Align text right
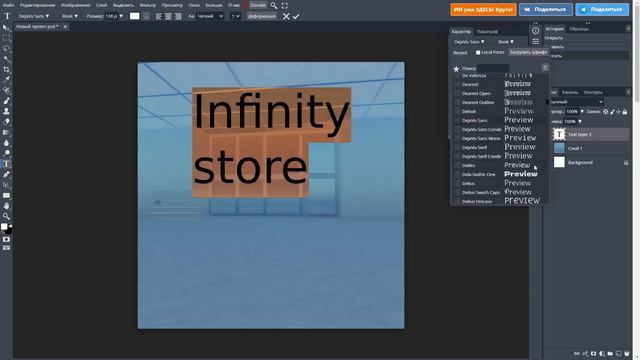Image resolution: width=640 pixels, height=360 pixels. pyautogui.click(x=178, y=16)
